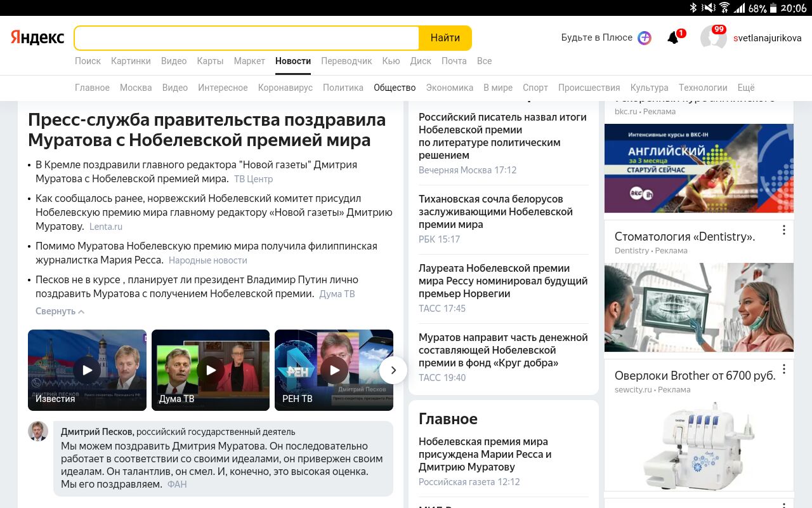
Task: Switch to the Картинки service tab
Action: point(131,61)
